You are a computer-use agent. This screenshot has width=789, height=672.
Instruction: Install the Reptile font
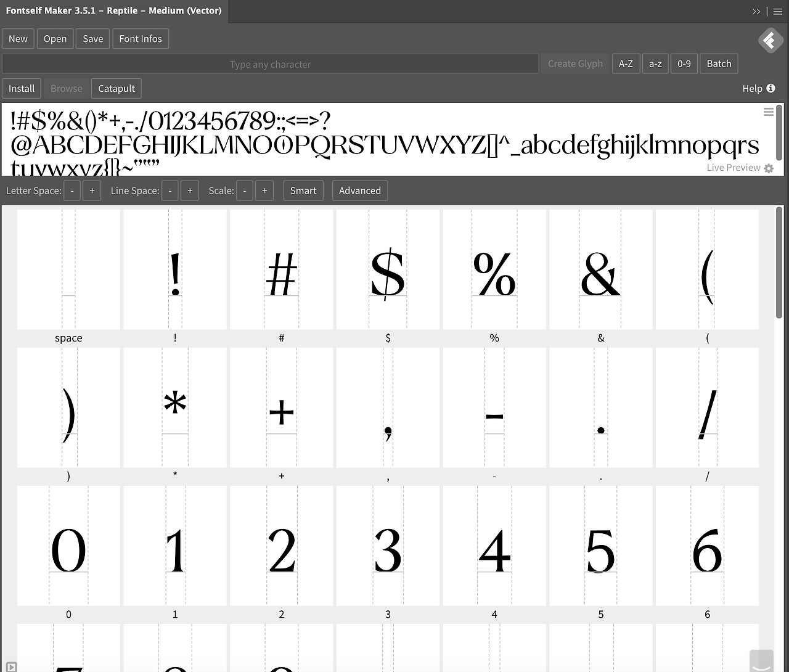tap(22, 88)
